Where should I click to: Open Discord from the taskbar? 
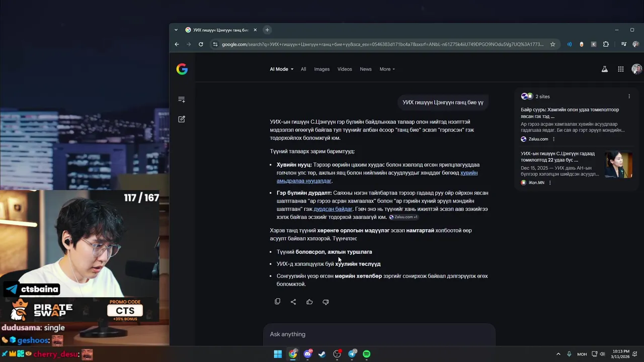click(307, 354)
